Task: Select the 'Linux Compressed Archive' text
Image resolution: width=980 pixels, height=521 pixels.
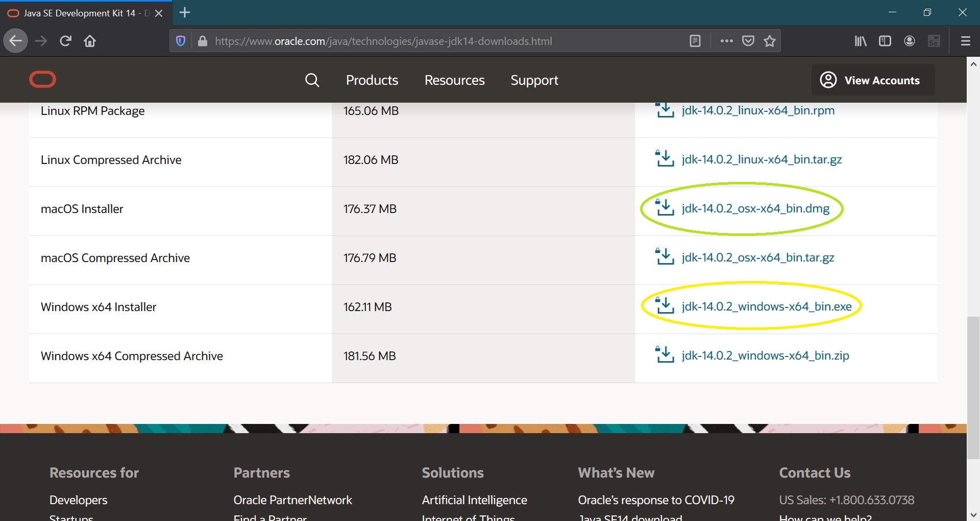Action: pyautogui.click(x=111, y=160)
